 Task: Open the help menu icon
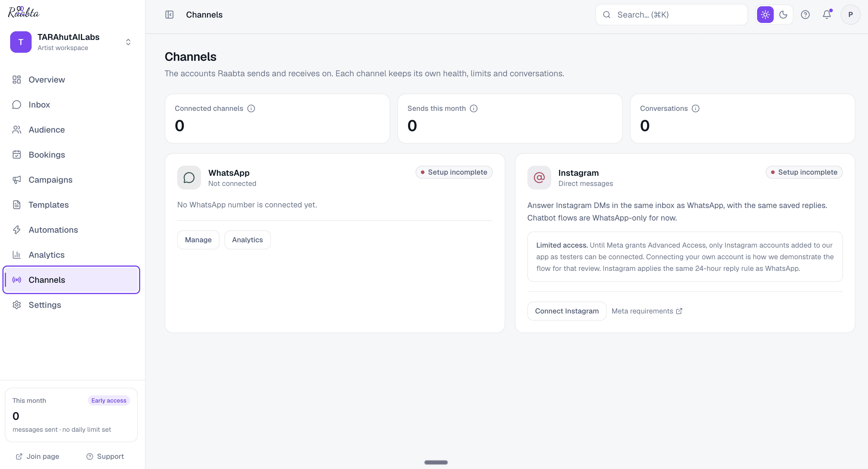805,15
